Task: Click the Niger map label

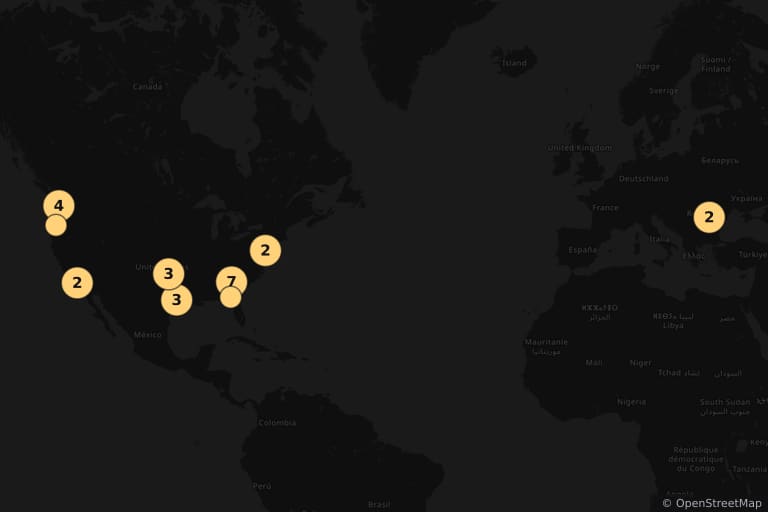Action: pos(641,363)
